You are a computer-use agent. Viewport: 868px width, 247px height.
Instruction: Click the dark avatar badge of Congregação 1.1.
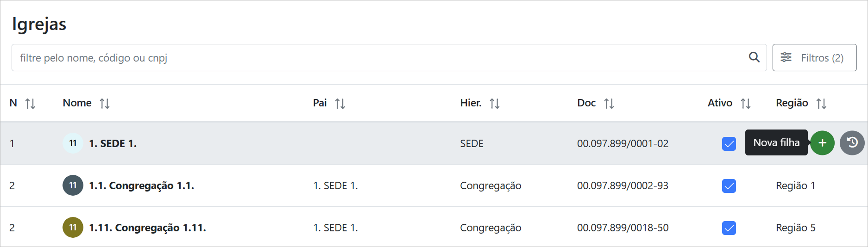point(73,185)
